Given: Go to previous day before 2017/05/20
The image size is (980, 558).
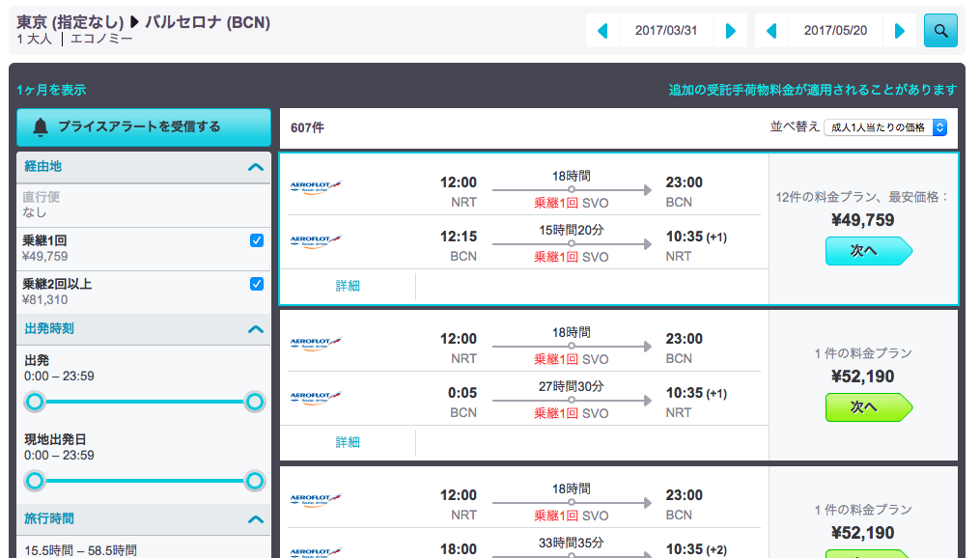Looking at the screenshot, I should click(x=771, y=31).
